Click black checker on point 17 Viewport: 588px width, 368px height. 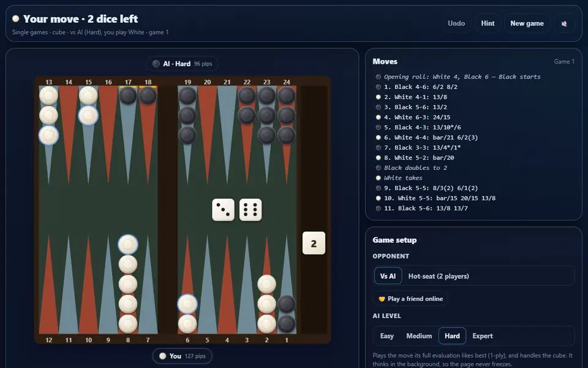pos(128,96)
